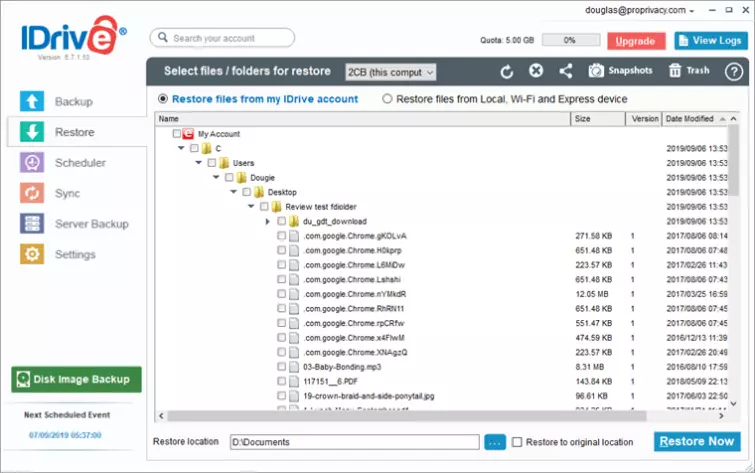
Task: Click the cancel X circle icon
Action: tap(536, 71)
